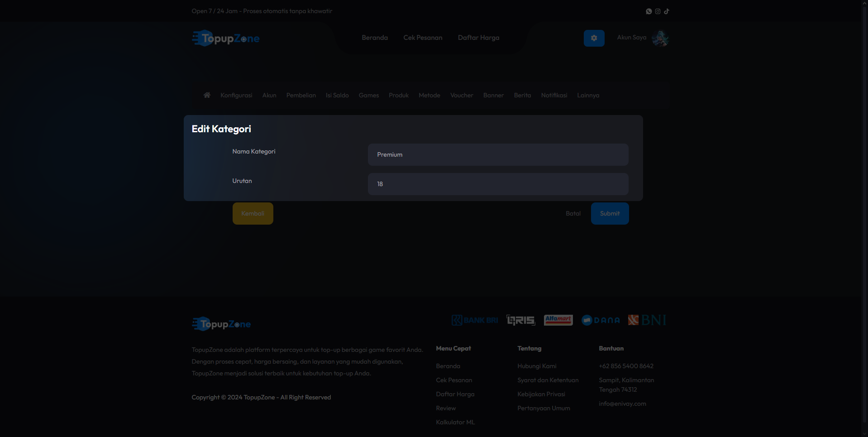
Task: Click the Alfamart payment logo
Action: [558, 320]
